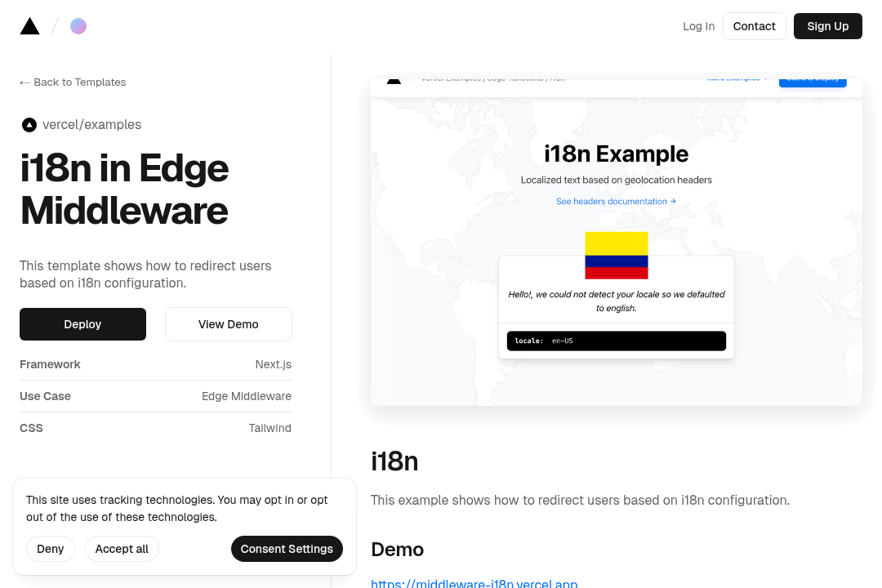Click the Colombian flag in the preview
This screenshot has height=588, width=882.
(616, 255)
